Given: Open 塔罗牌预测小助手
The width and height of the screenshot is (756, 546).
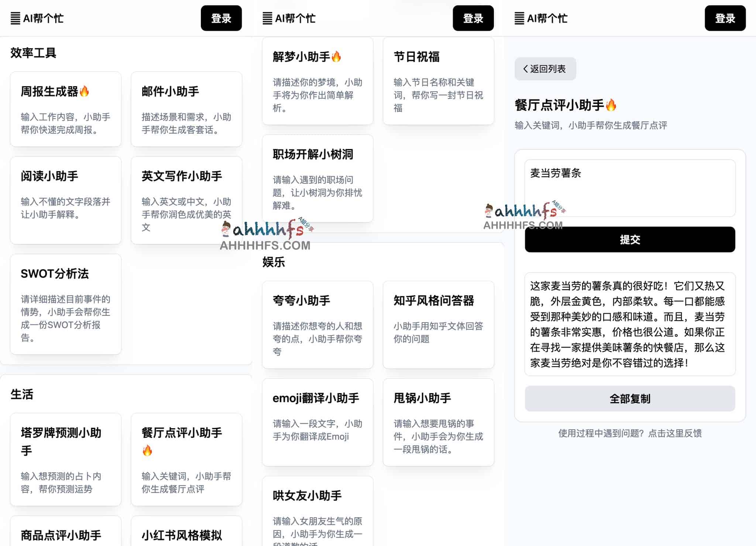Looking at the screenshot, I should click(66, 460).
